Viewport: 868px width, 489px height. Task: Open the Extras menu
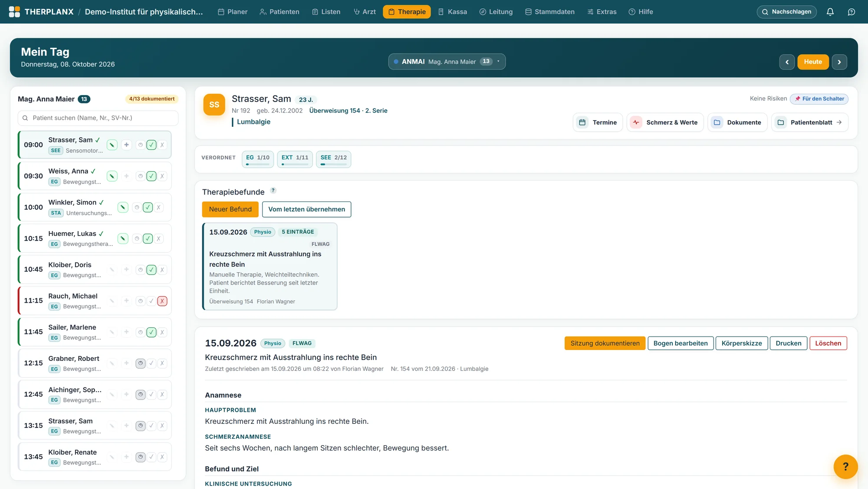[602, 12]
